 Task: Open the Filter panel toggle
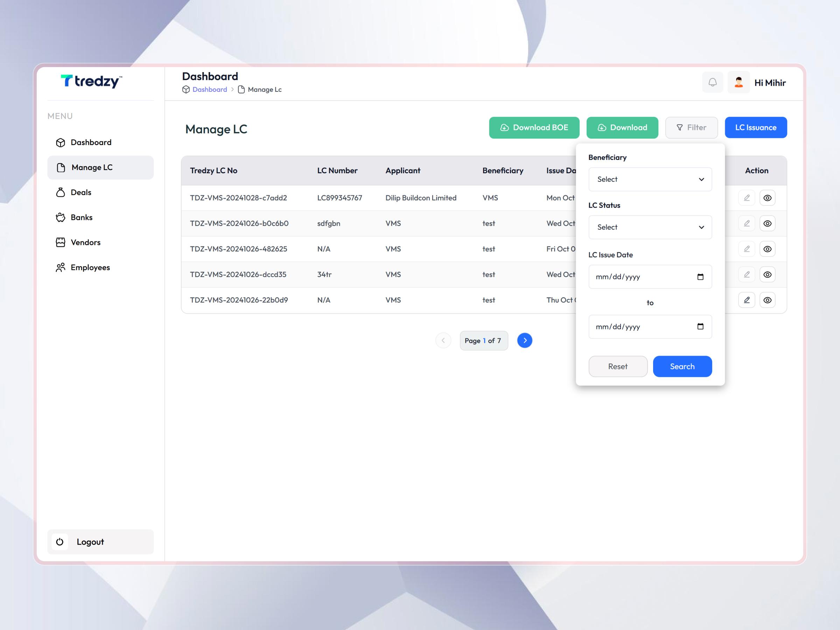(x=691, y=127)
